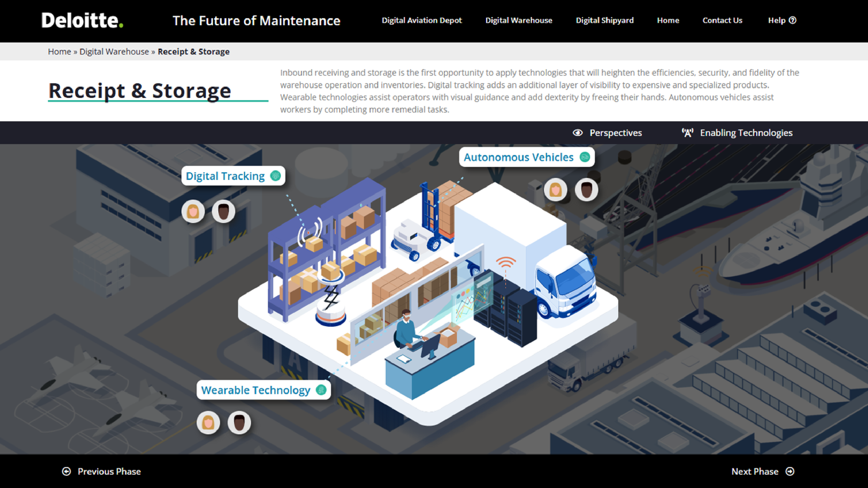This screenshot has width=868, height=488.
Task: Click the female avatar under Wearable Technology
Action: click(x=208, y=423)
